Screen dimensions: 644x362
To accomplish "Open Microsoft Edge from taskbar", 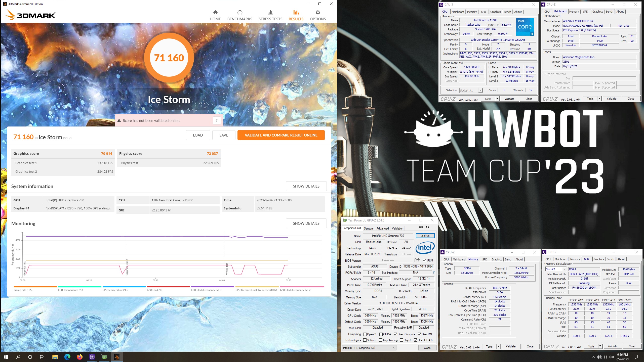I will point(67,357).
